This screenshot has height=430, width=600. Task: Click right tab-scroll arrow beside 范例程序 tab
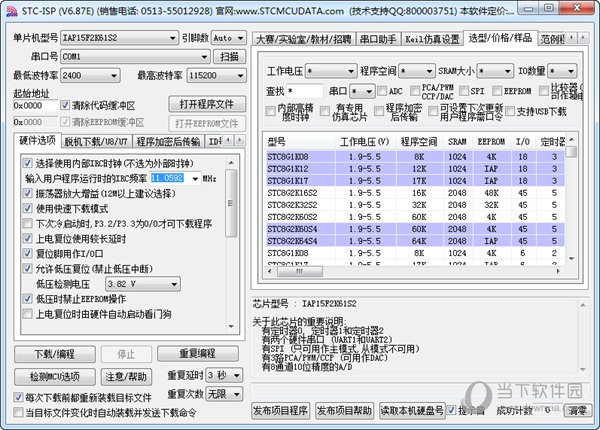coord(583,38)
